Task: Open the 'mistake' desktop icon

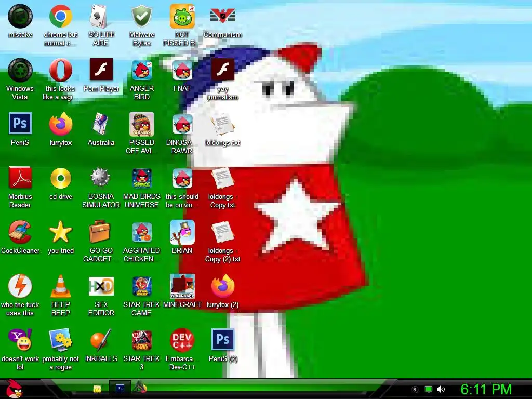Action: tap(20, 16)
